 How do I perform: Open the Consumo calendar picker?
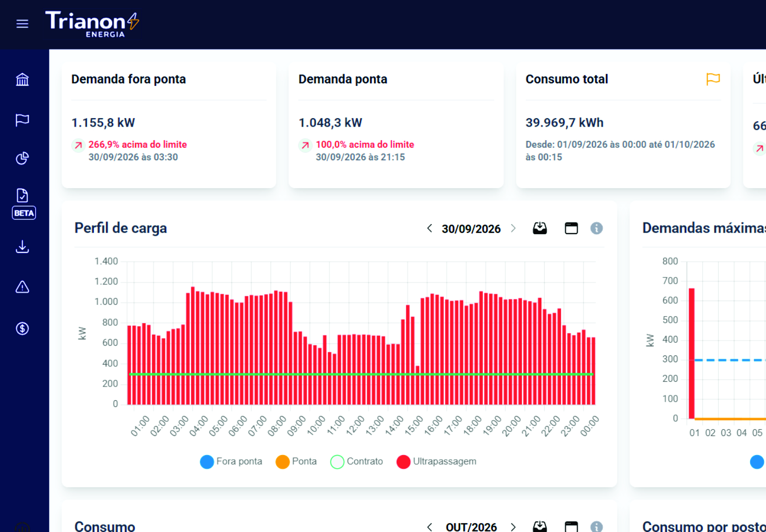point(571,527)
